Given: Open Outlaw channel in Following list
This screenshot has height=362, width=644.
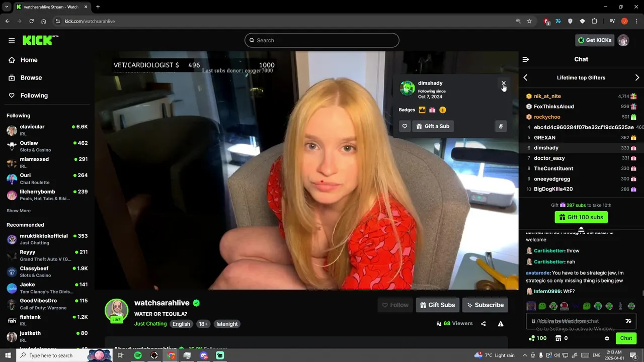Looking at the screenshot, I should click(x=47, y=146).
